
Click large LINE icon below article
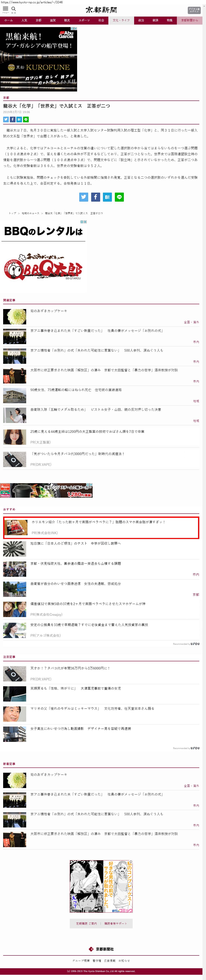pyautogui.click(x=119, y=197)
